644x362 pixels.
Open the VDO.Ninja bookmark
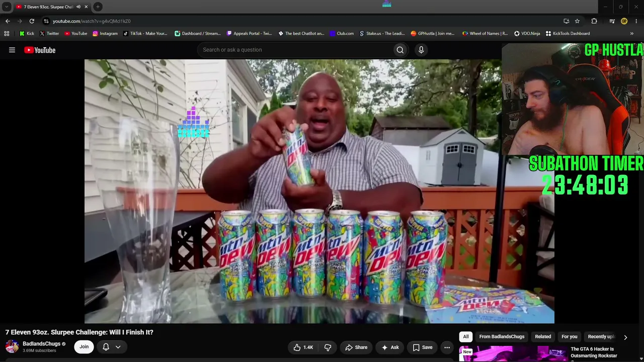coord(527,34)
